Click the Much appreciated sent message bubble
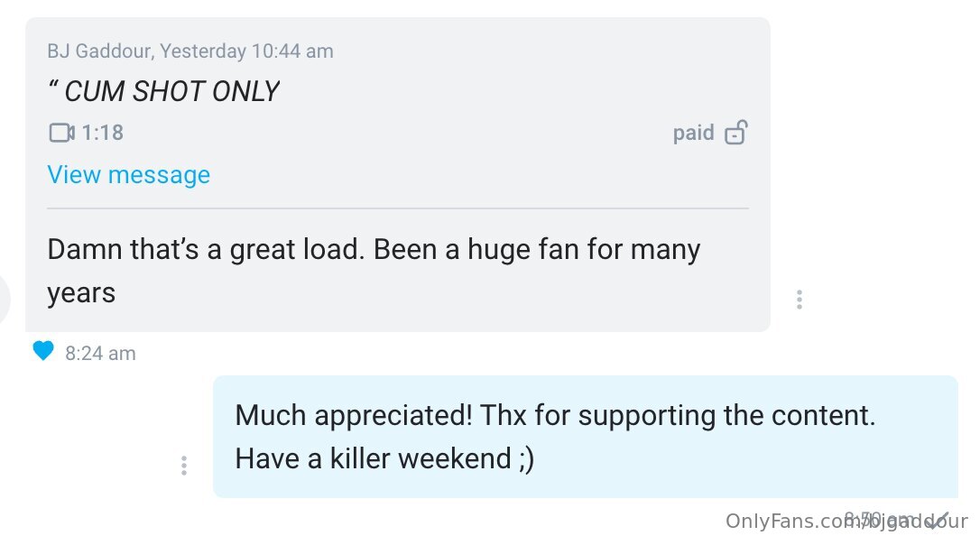Screen dimensions: 980x545 point(585,436)
